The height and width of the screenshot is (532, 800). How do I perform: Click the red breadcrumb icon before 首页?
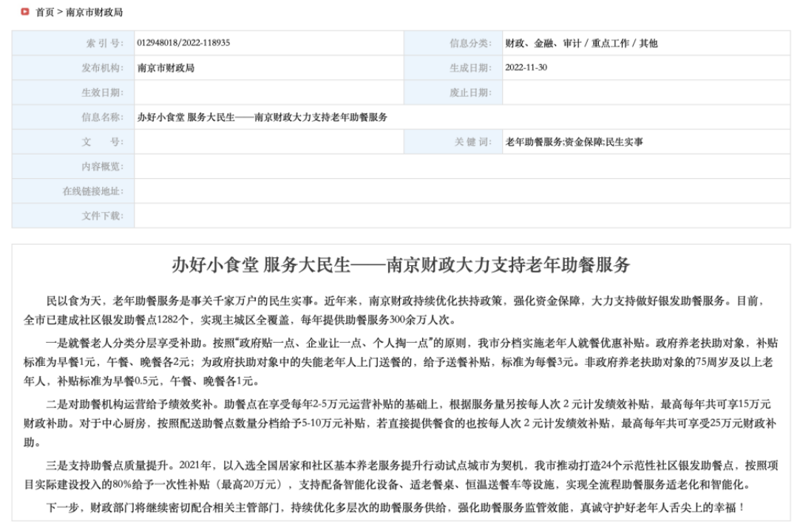(25, 12)
